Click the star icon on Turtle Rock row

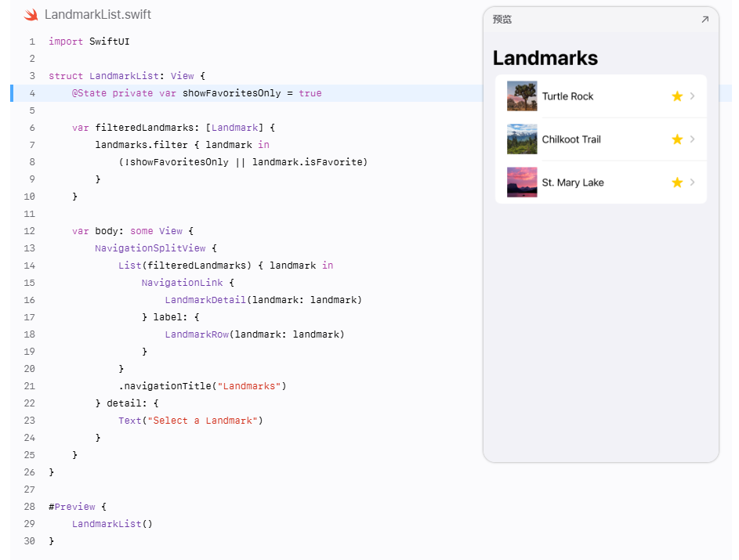pyautogui.click(x=677, y=96)
